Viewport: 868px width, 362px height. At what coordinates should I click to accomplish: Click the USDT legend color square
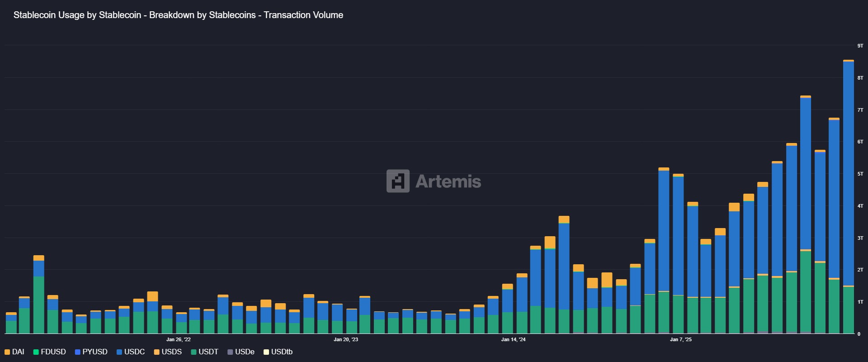(x=194, y=352)
